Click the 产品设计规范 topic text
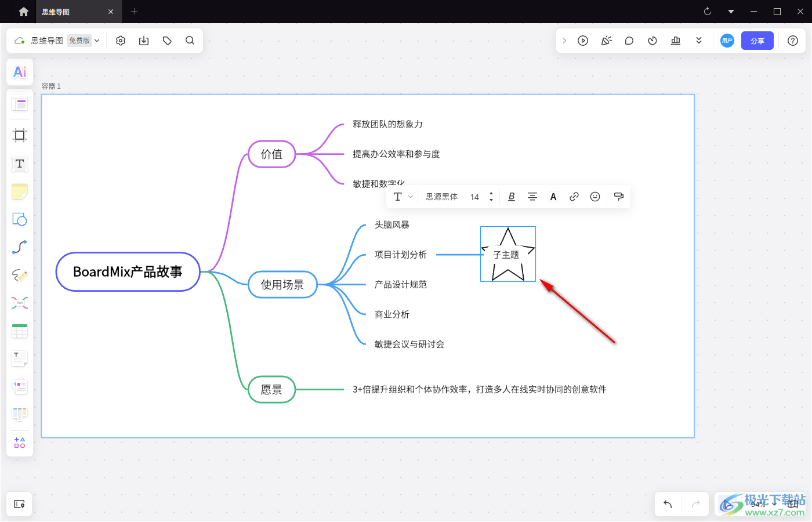The height and width of the screenshot is (522, 812). pyautogui.click(x=401, y=285)
